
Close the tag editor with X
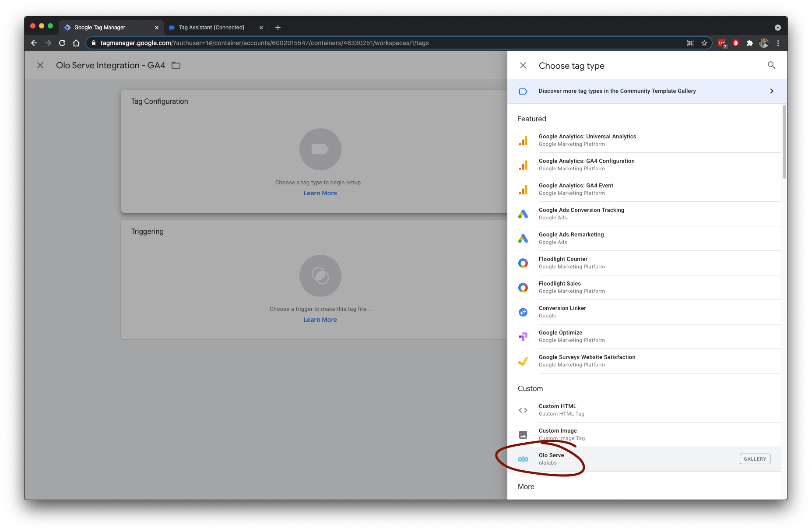pyautogui.click(x=40, y=65)
